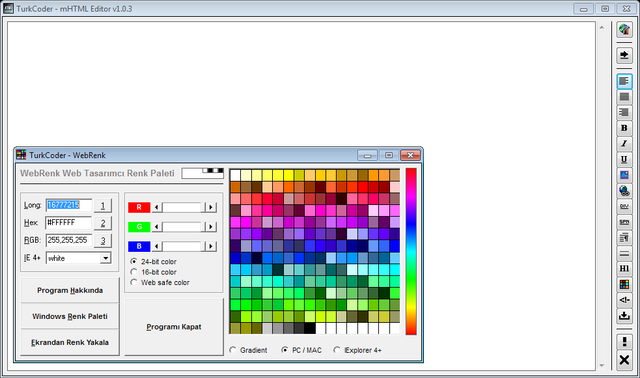The image size is (640, 378).
Task: Open Program Hakkında about dialog
Action: pyautogui.click(x=70, y=290)
